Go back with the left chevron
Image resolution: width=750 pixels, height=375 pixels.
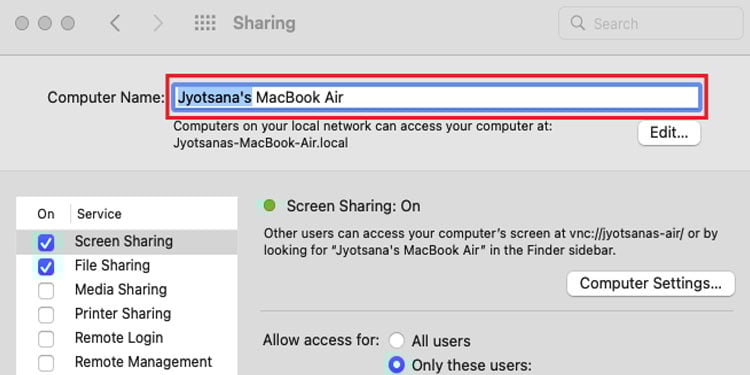(115, 23)
